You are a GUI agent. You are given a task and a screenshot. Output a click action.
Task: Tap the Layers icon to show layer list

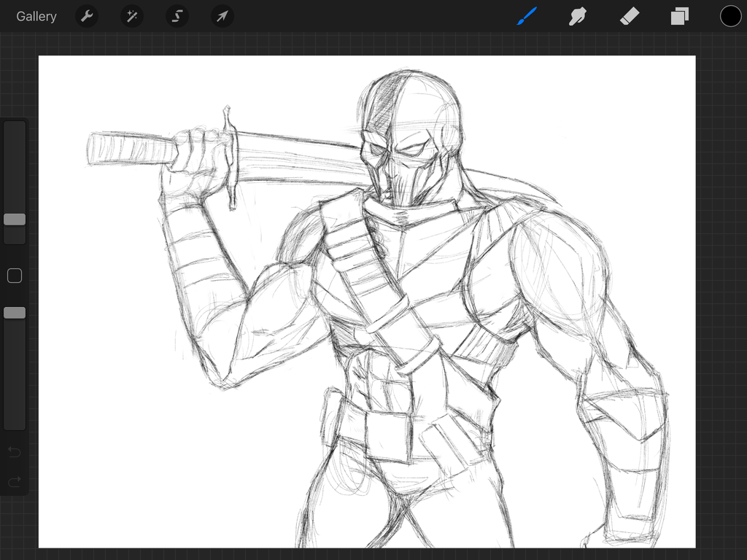(x=679, y=16)
